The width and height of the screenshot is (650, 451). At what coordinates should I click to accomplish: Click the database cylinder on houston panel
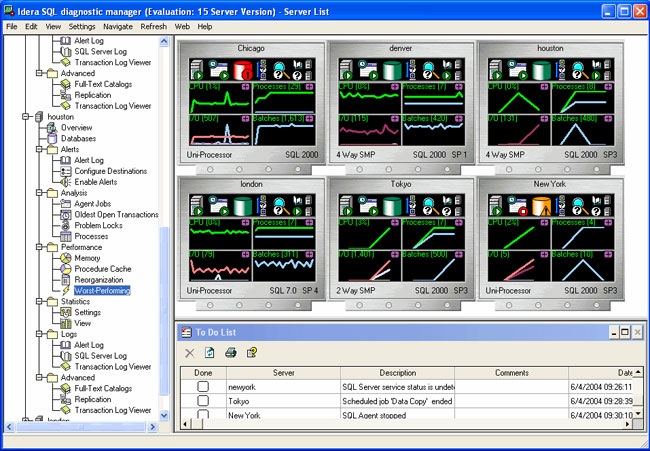tap(541, 70)
